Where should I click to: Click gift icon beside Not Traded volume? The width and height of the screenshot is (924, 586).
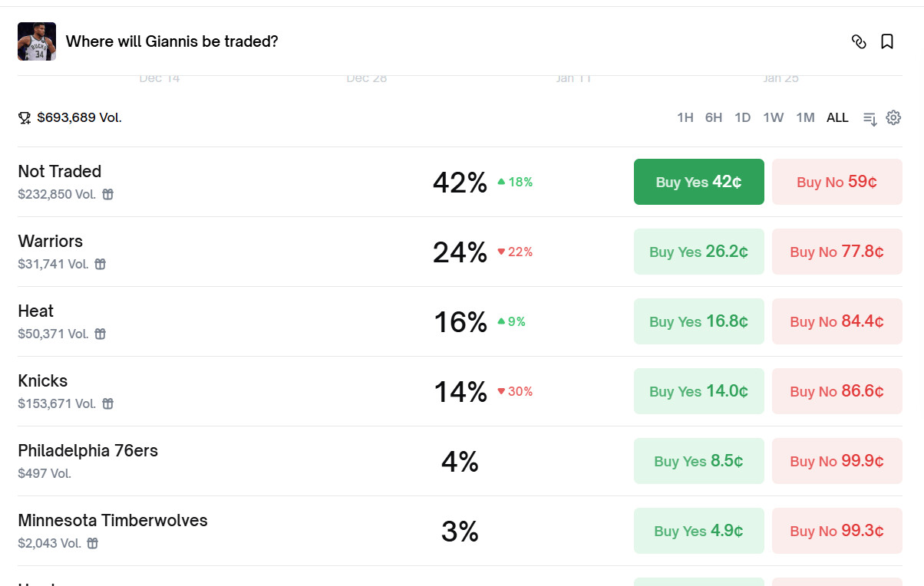(x=108, y=194)
